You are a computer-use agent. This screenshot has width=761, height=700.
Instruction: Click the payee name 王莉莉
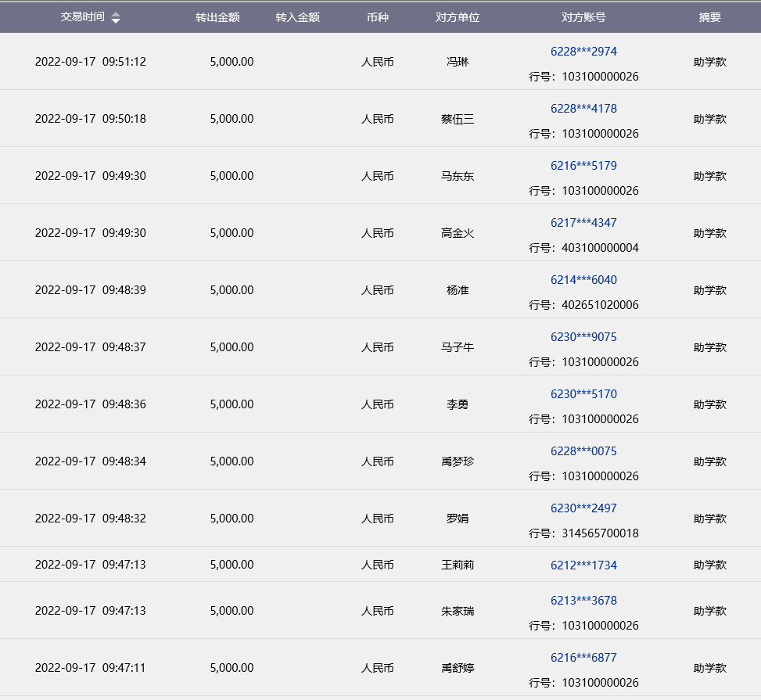[458, 565]
